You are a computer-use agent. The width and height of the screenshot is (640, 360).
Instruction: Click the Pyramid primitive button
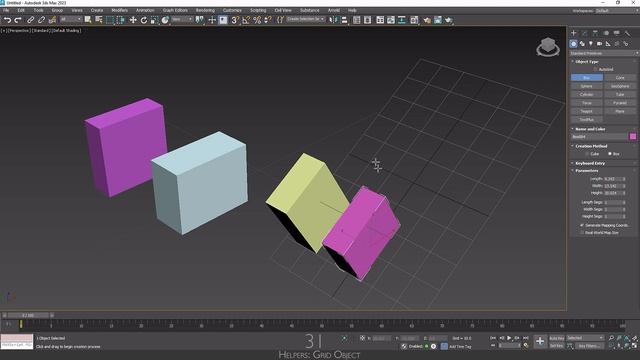tap(620, 103)
